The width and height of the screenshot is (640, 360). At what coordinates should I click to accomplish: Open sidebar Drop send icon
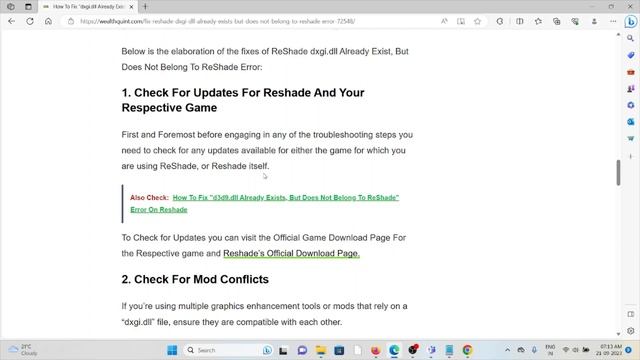pos(631,139)
